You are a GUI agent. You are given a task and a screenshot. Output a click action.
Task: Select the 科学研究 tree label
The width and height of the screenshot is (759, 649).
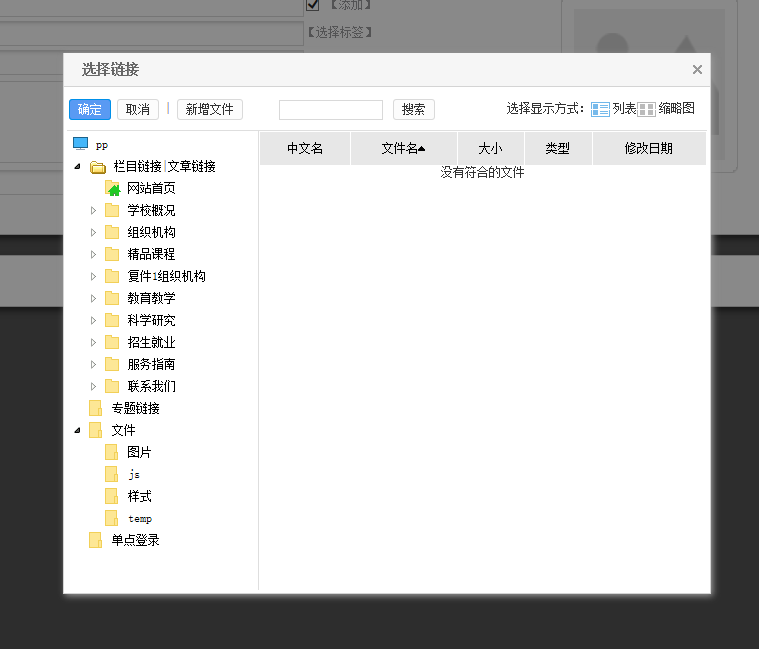(151, 320)
